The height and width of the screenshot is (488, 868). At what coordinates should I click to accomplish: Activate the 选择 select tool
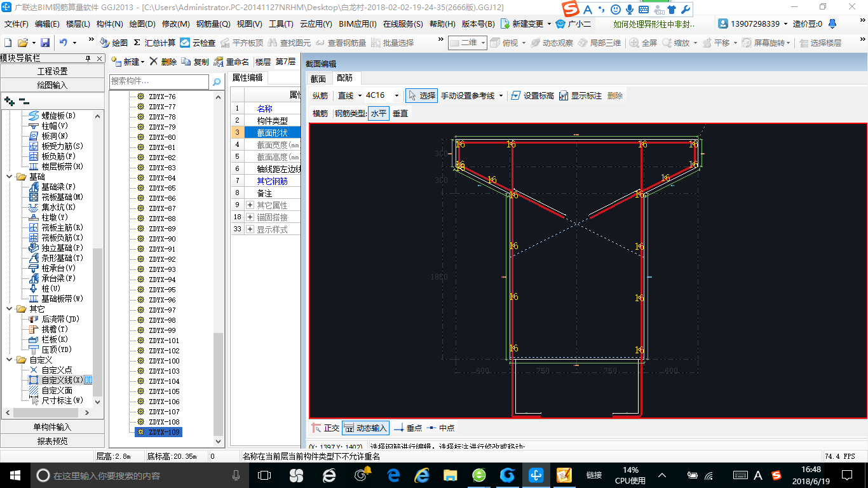click(421, 95)
